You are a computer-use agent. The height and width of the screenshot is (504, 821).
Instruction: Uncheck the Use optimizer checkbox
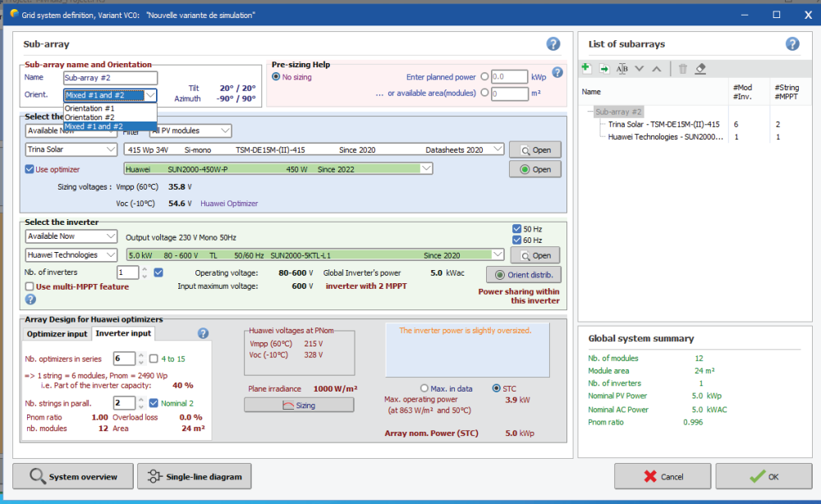tap(30, 169)
